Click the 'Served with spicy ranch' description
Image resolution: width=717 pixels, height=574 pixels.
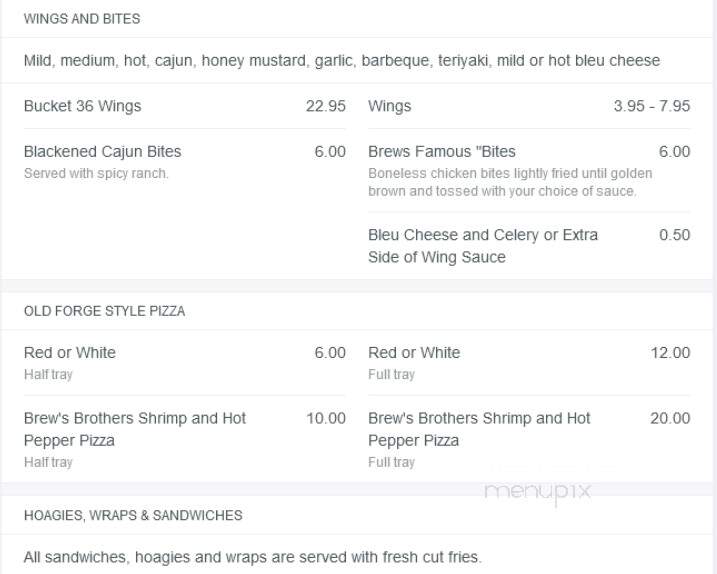point(96,174)
